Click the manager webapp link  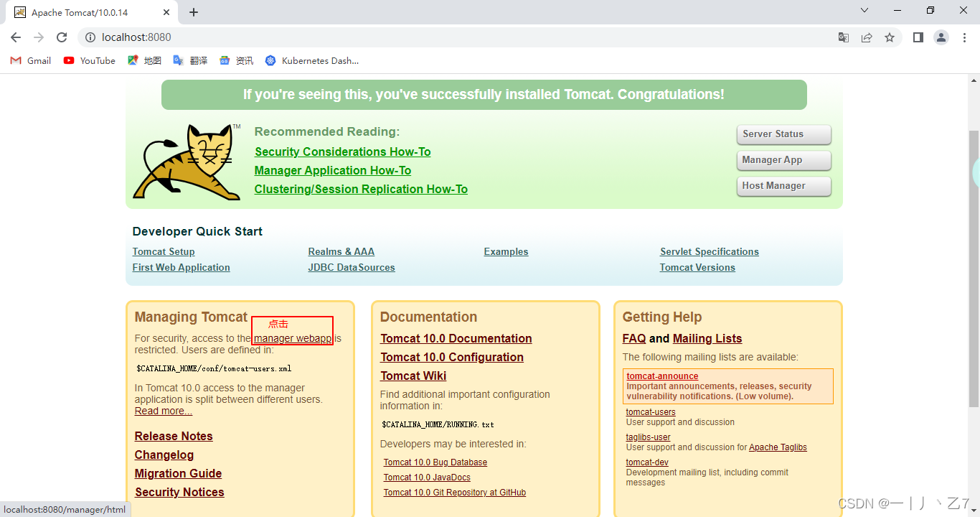coord(293,338)
